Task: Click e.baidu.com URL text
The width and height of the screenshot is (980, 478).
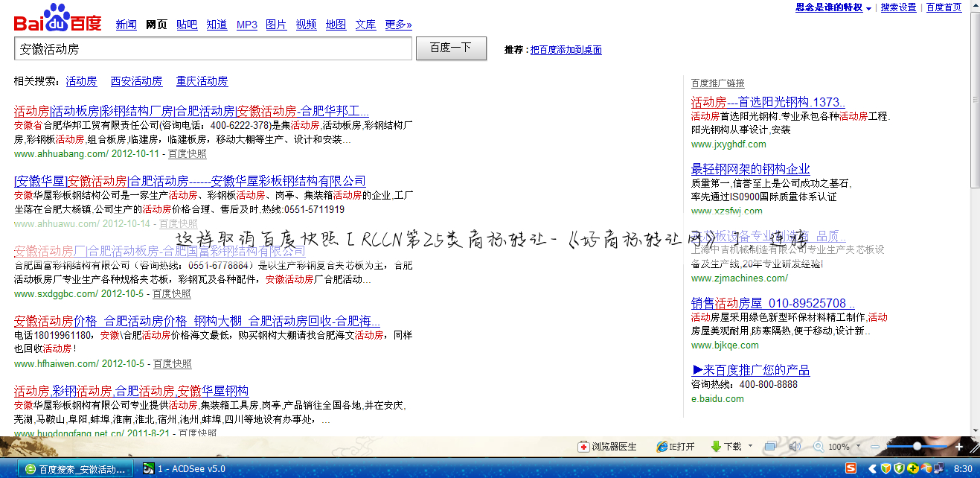Action: tap(717, 399)
